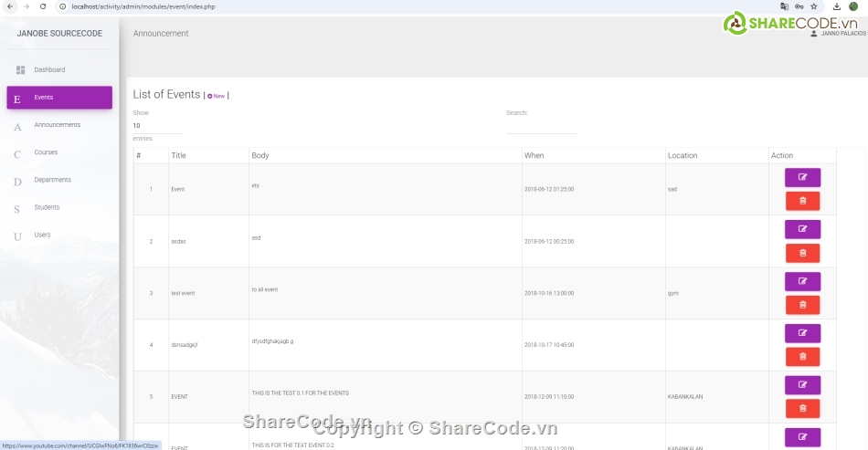Delete the 'dshsadgkjf' event in row 4
Image resolution: width=868 pixels, height=450 pixels.
pos(802,357)
